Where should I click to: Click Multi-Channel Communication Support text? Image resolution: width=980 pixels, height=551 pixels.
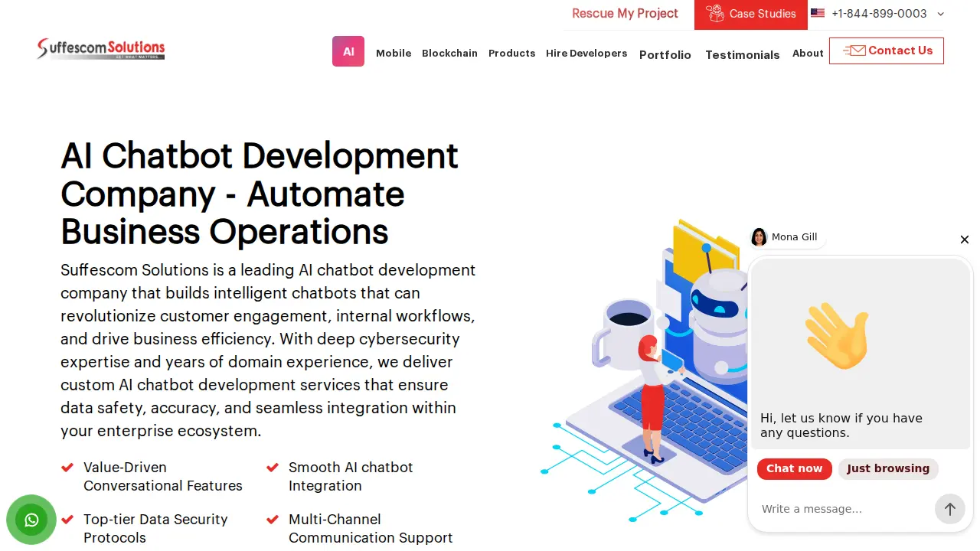pos(371,528)
